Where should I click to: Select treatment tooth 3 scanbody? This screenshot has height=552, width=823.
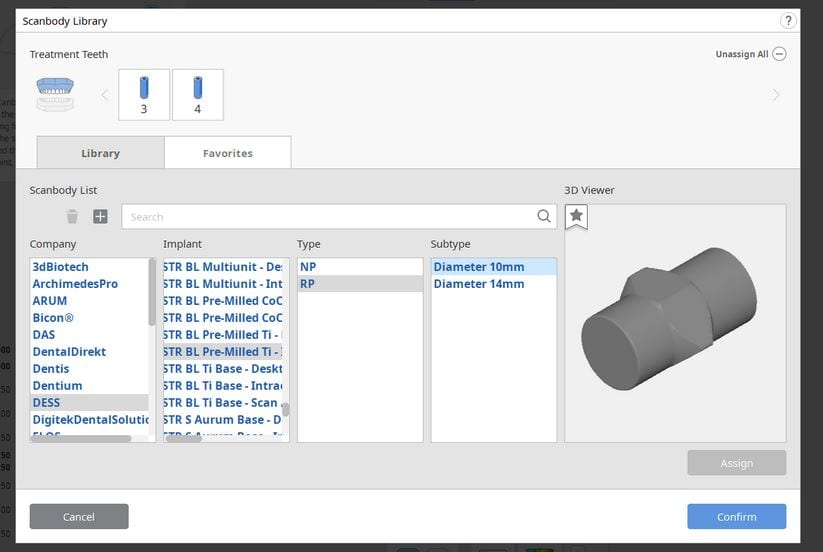(x=144, y=94)
